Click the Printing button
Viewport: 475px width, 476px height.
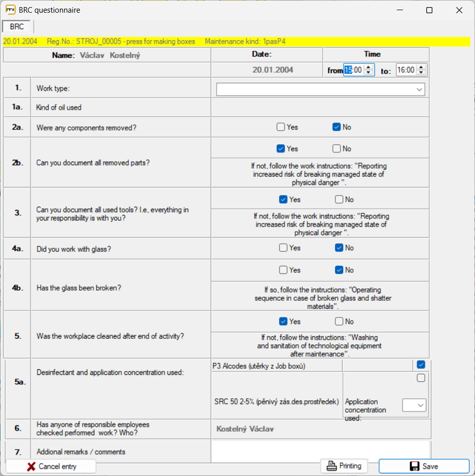coord(344,466)
